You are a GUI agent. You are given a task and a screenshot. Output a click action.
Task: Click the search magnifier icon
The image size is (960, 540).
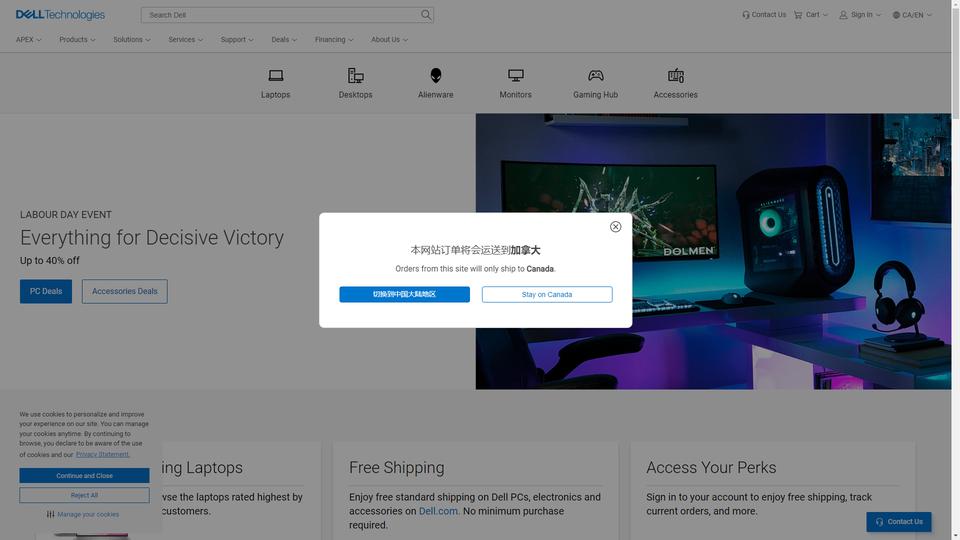[x=426, y=15]
